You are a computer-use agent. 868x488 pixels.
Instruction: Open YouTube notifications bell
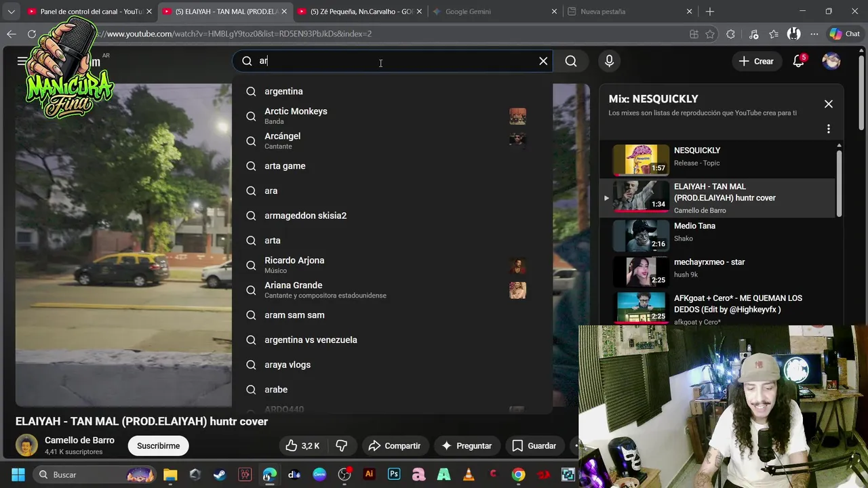click(799, 61)
